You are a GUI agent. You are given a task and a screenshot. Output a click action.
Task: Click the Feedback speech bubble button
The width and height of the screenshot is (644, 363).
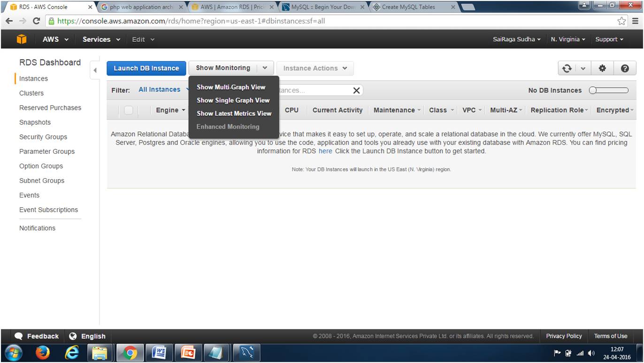37,336
